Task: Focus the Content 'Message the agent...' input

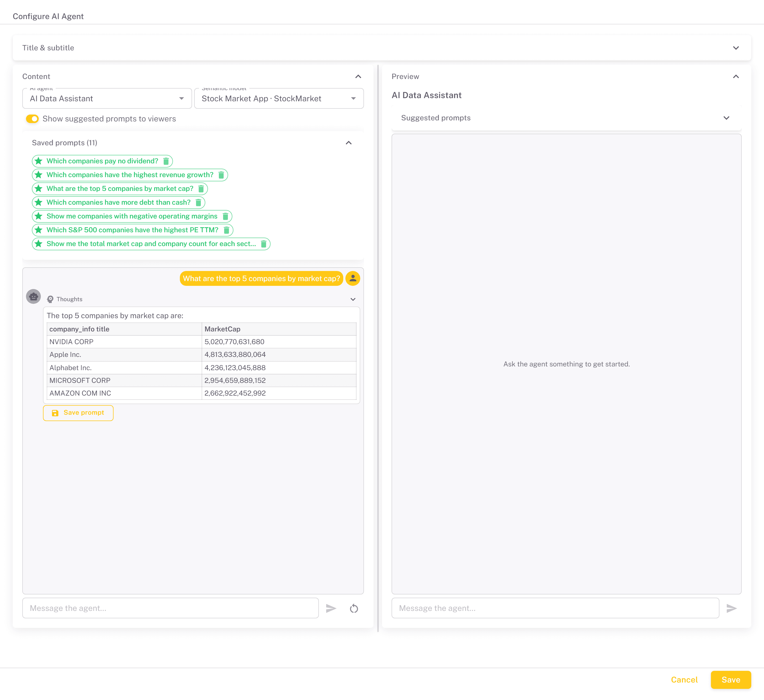Action: point(171,608)
